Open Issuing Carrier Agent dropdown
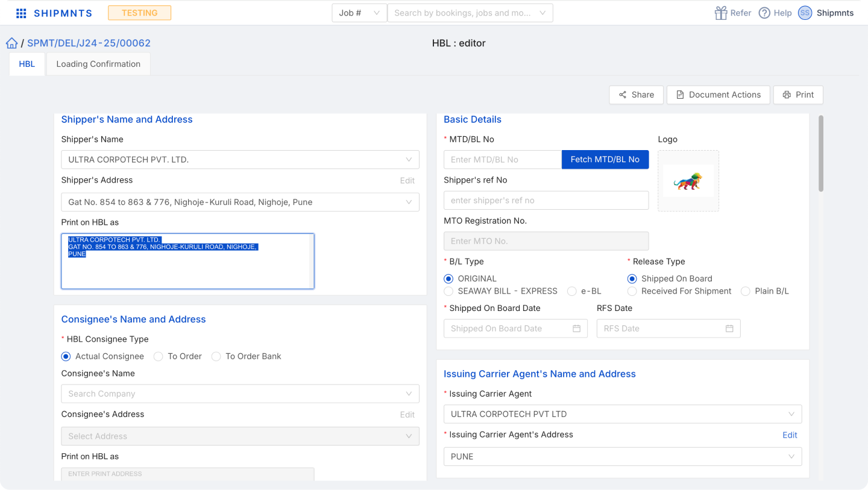Viewport: 868px width, 490px height. [x=623, y=414]
